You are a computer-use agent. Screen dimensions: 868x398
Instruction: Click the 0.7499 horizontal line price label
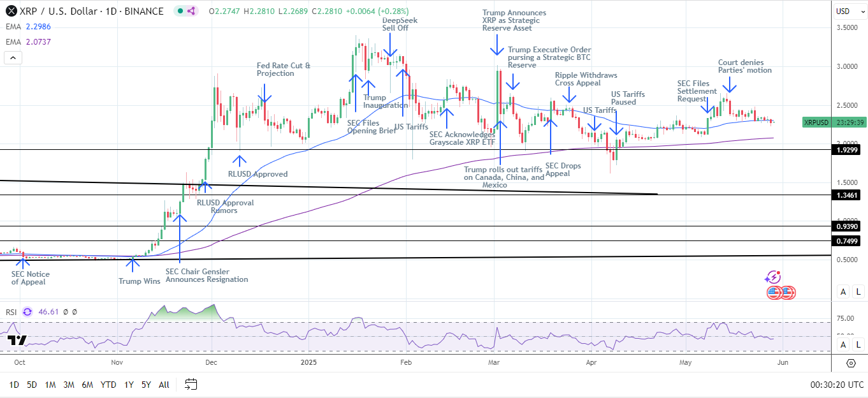point(846,240)
